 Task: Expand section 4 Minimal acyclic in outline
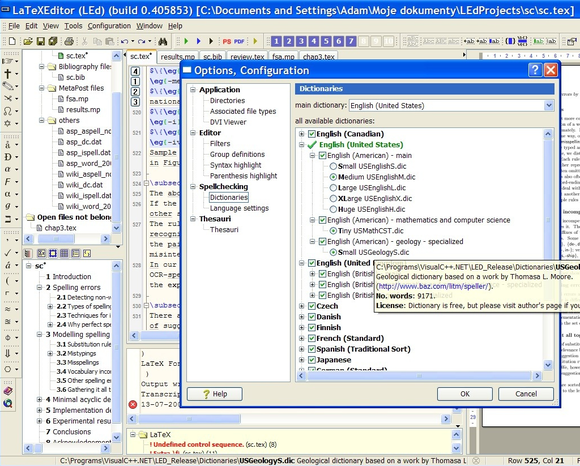(39, 399)
